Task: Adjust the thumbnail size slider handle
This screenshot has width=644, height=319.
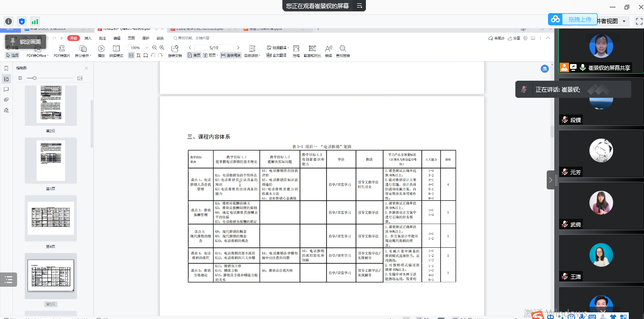Action: pyautogui.click(x=35, y=78)
